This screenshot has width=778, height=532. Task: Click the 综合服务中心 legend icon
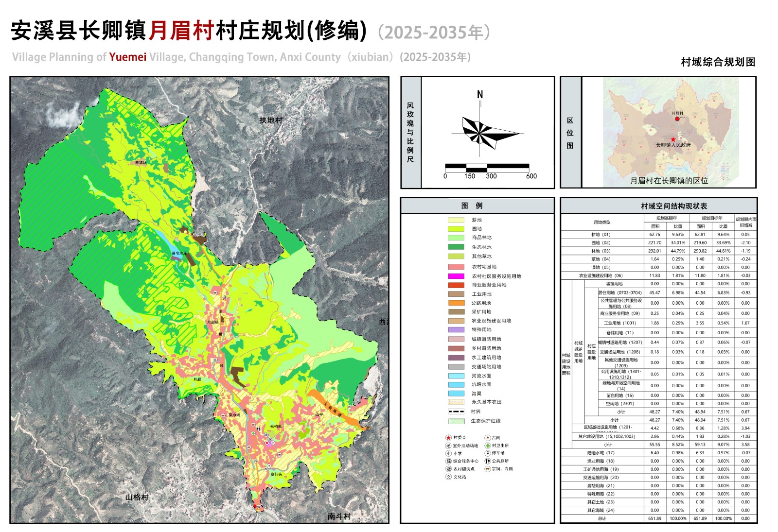click(x=448, y=461)
